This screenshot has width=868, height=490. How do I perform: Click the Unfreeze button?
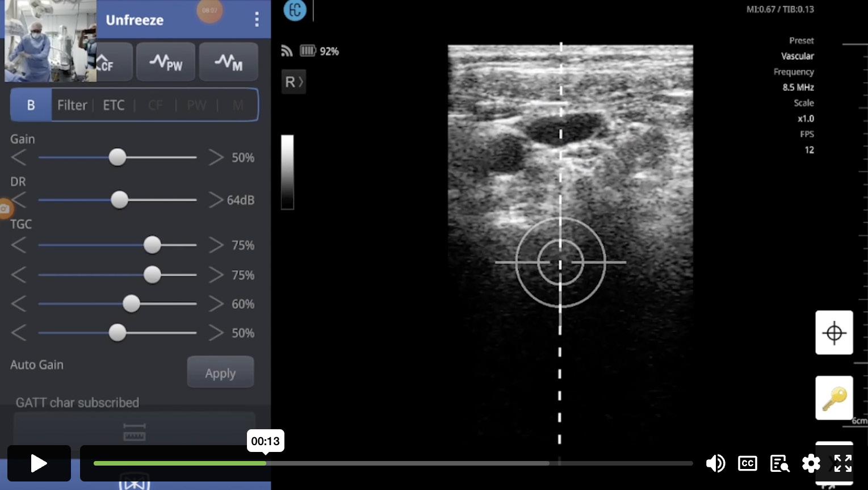(x=135, y=20)
